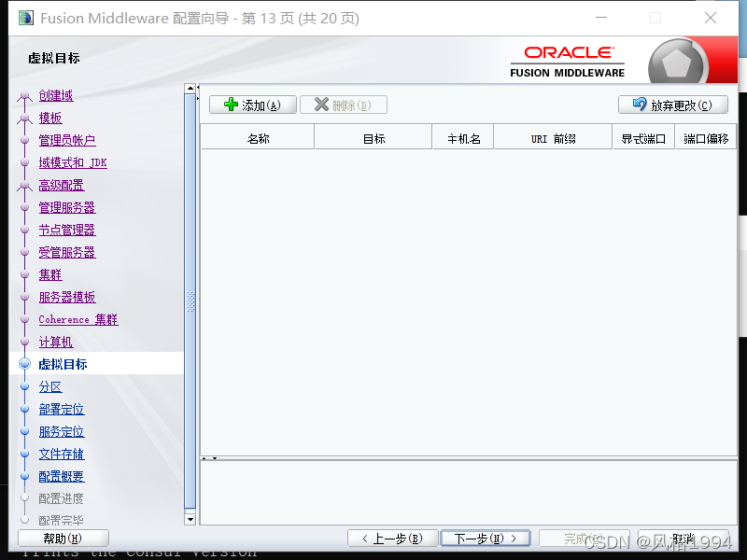Go to 计算机 step
This screenshot has height=560, width=747.
click(x=56, y=342)
